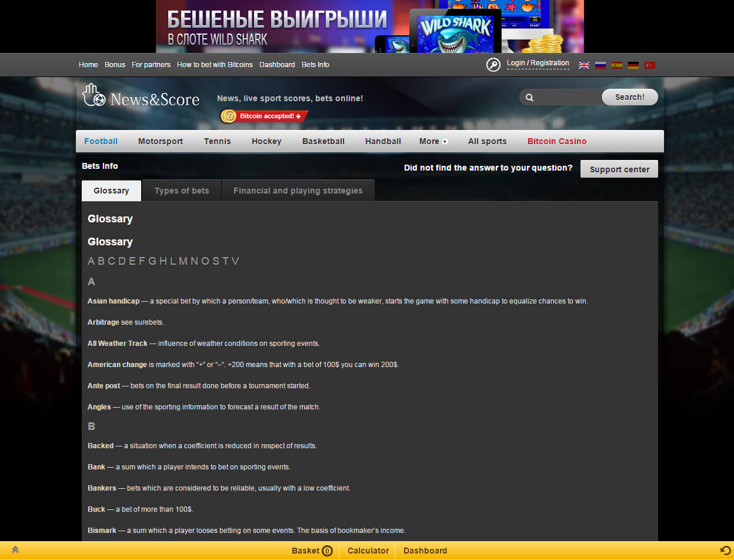
Task: Click the refresh arrow icon in bottom bar
Action: coord(726,550)
